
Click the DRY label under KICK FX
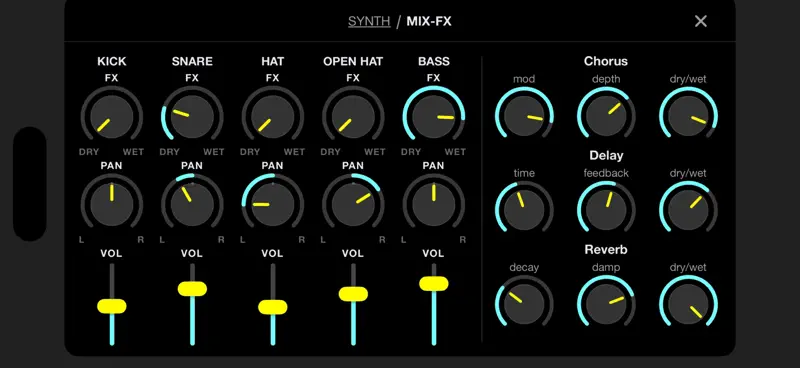[x=89, y=152]
